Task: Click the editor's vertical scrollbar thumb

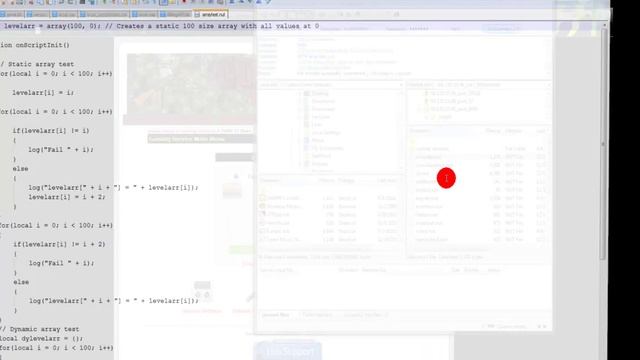Action: click(x=603, y=143)
